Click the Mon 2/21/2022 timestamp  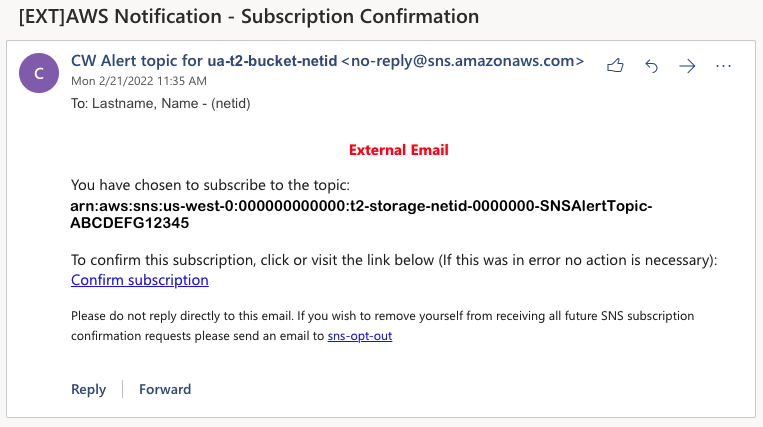tap(139, 81)
